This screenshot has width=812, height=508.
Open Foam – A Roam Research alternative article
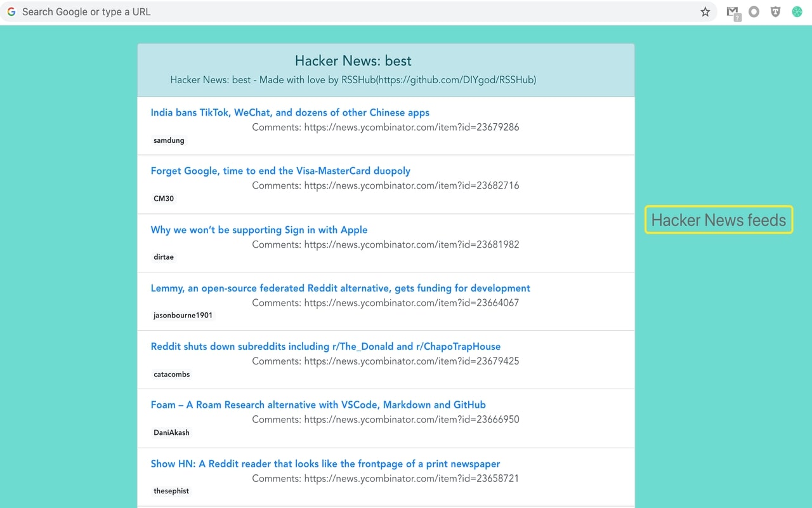(x=318, y=405)
